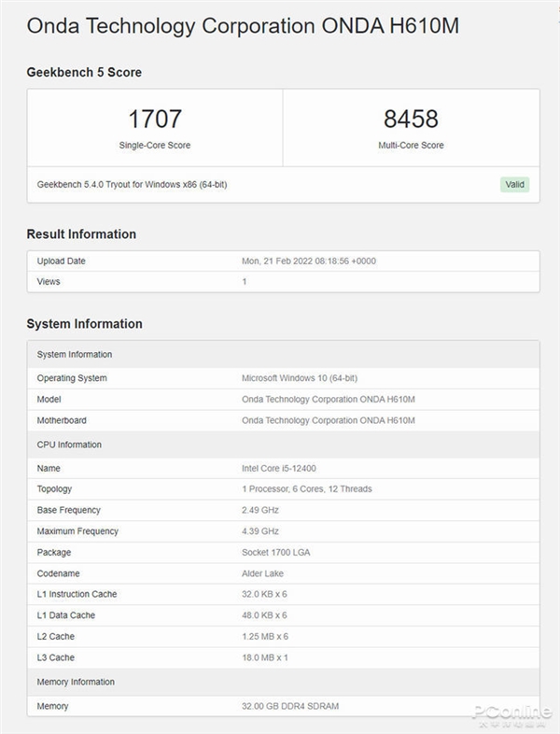Click the green Valid badge
The image size is (560, 734).
pos(514,185)
